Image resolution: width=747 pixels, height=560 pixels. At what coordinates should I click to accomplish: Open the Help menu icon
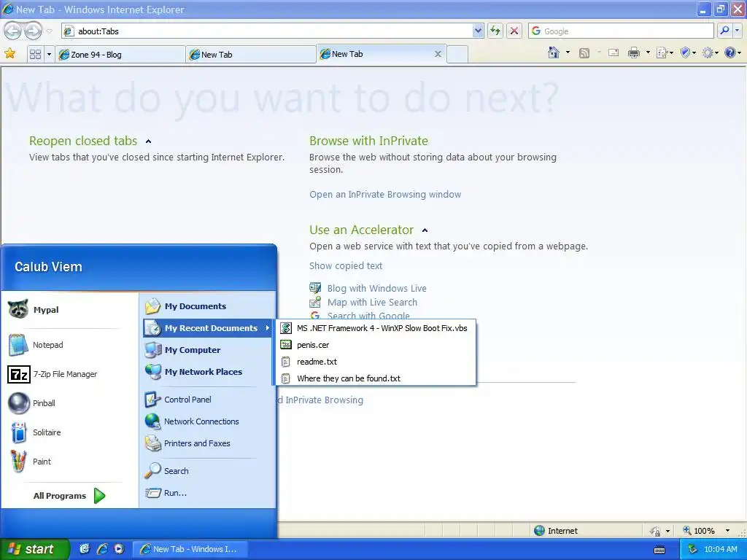[x=732, y=52]
